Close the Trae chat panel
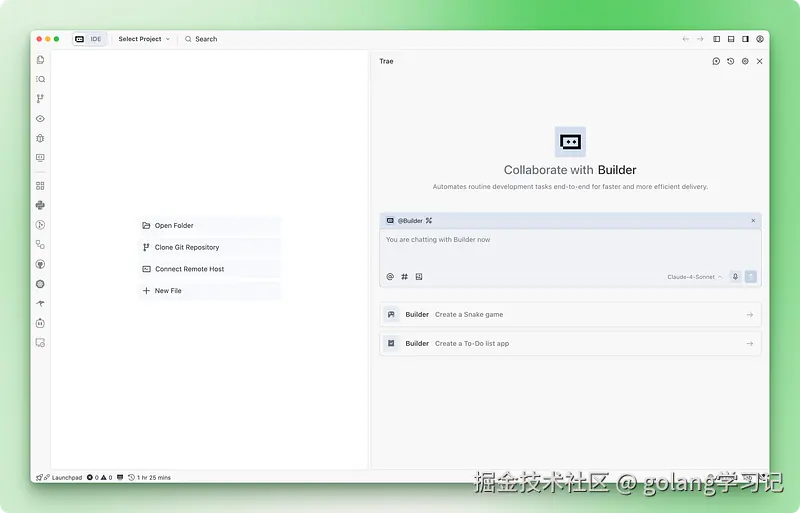Viewport: 800px width, 513px height. pos(760,61)
